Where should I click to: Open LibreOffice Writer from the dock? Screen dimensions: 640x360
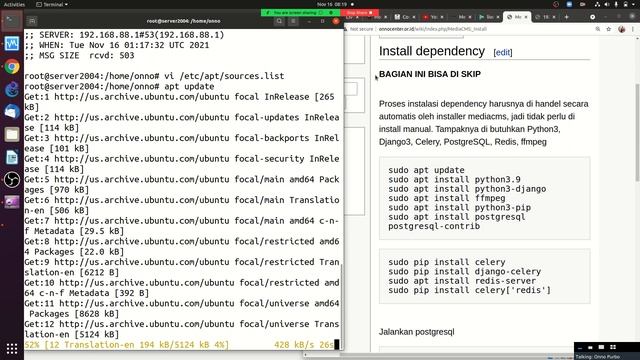click(x=12, y=157)
